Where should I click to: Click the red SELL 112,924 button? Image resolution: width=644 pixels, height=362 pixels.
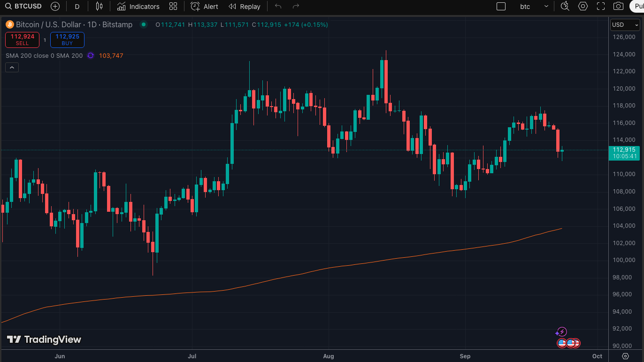click(22, 40)
